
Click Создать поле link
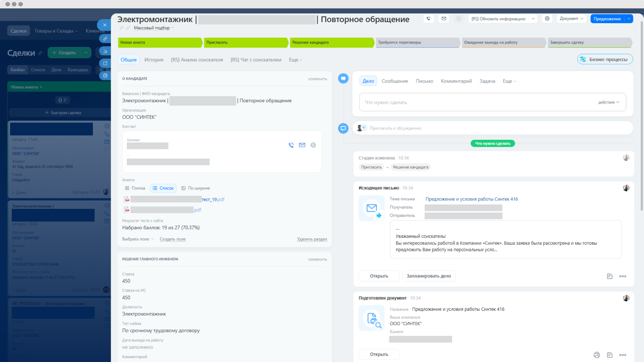click(173, 239)
